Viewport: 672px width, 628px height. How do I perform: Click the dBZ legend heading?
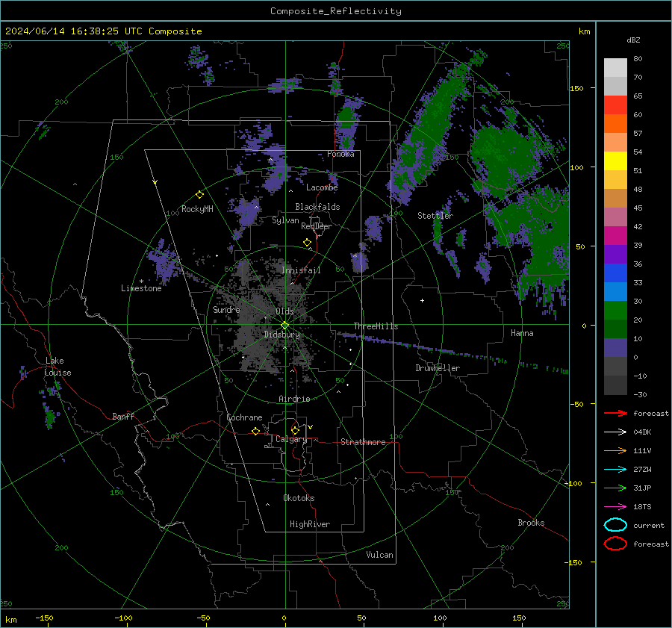(633, 40)
